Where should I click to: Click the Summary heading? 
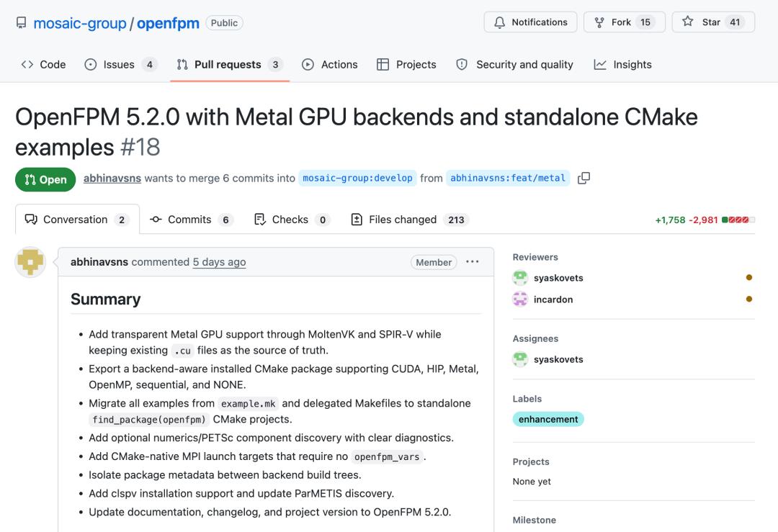105,299
